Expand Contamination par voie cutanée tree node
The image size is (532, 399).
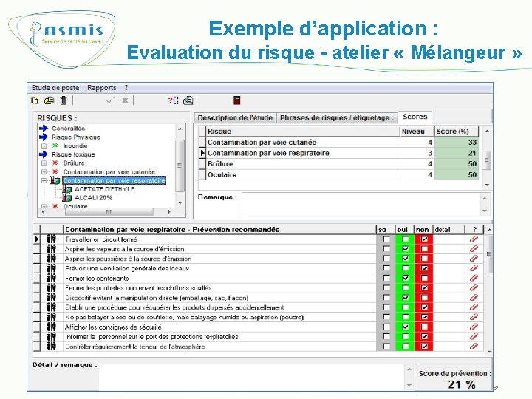[44, 172]
